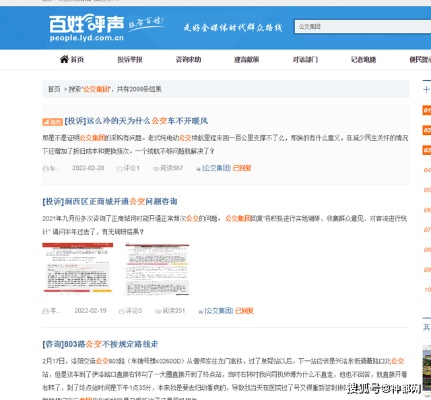Click the department icon on 2022-02-19 post
This screenshot has height=400, width=431.
click(201, 312)
